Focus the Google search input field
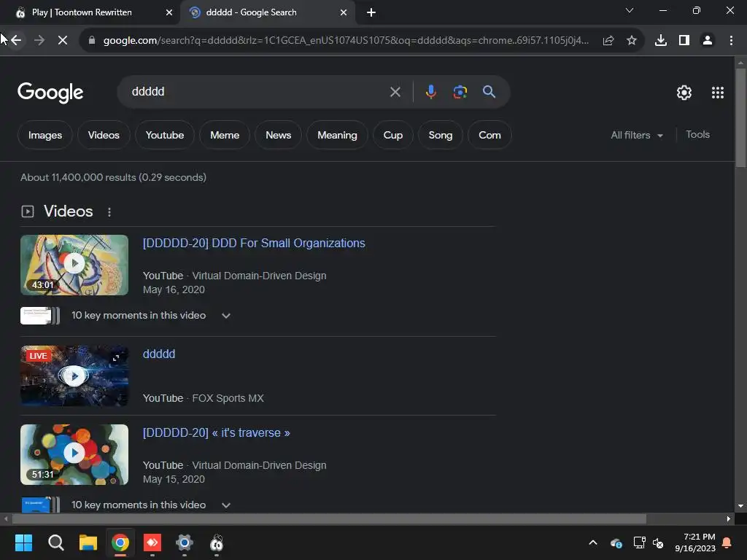Viewport: 747px width, 560px height. [x=258, y=92]
